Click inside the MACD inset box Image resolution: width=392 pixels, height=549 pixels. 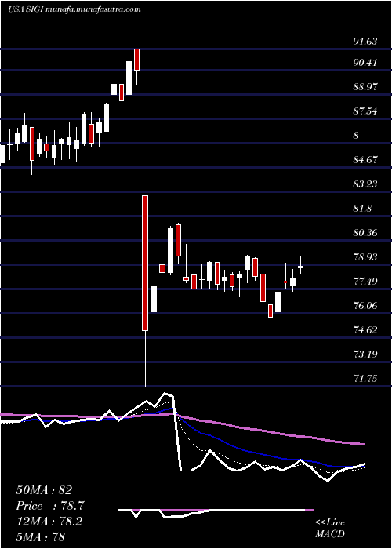pos(216,510)
